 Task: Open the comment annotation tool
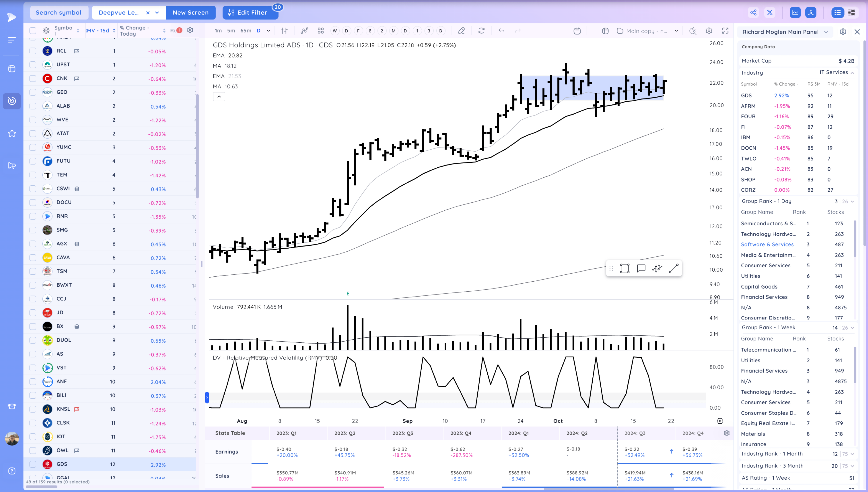click(641, 268)
